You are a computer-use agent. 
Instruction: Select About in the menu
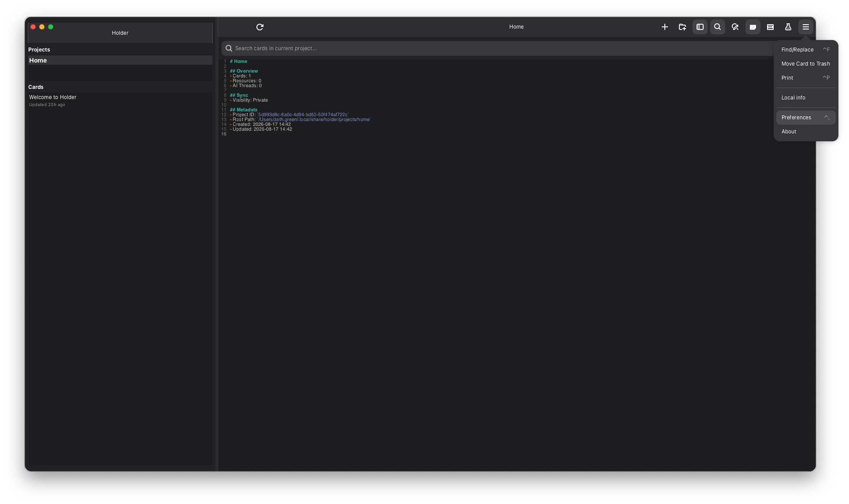tap(806, 132)
